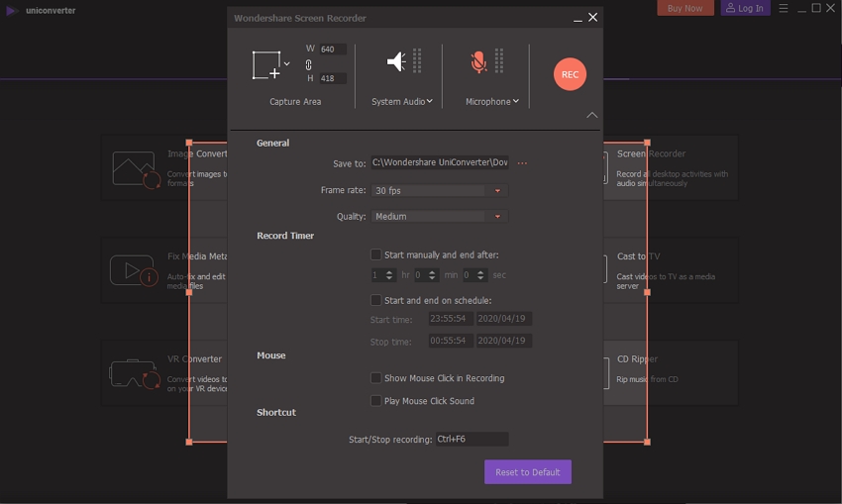This screenshot has width=842, height=504.
Task: Check Show Mouse Click in Recording
Action: pyautogui.click(x=376, y=378)
